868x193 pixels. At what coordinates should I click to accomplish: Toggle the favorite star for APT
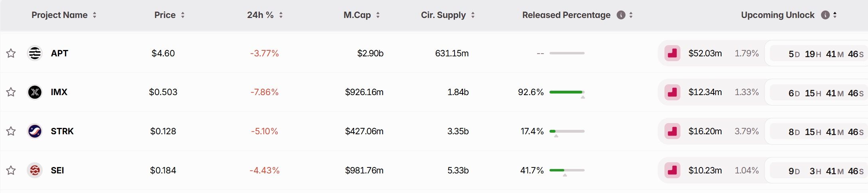(x=11, y=53)
